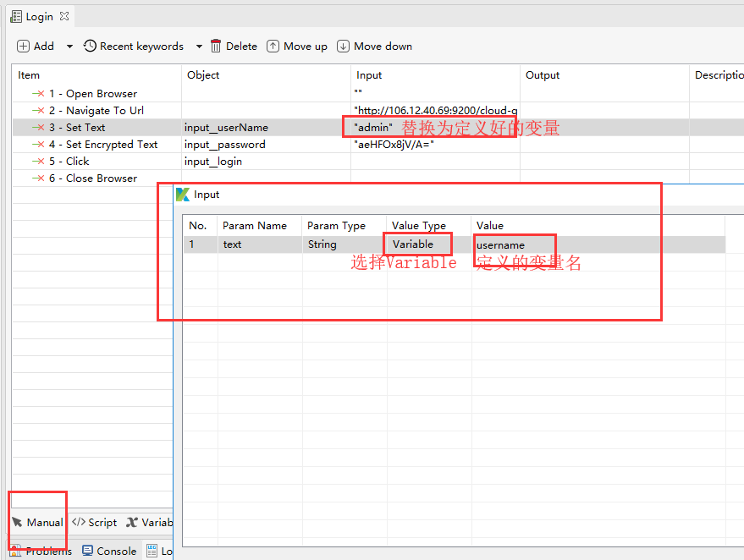Click the step icon of Navigate To Url
Viewport: 744px width, 560px height.
38,111
